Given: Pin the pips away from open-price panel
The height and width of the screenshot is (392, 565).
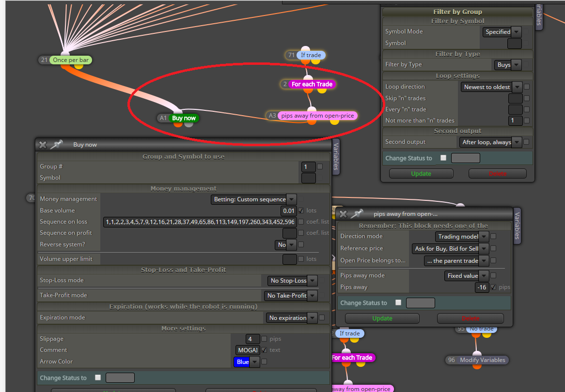Looking at the screenshot, I should coord(357,214).
